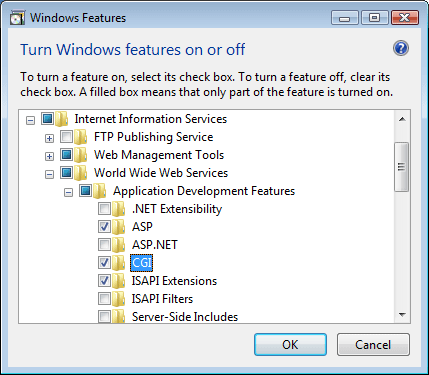The height and width of the screenshot is (375, 429).
Task: Close the Windows Features dialog
Action: click(404, 18)
